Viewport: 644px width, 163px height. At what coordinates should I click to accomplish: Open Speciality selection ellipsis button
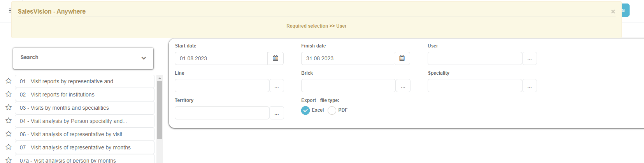pyautogui.click(x=529, y=86)
